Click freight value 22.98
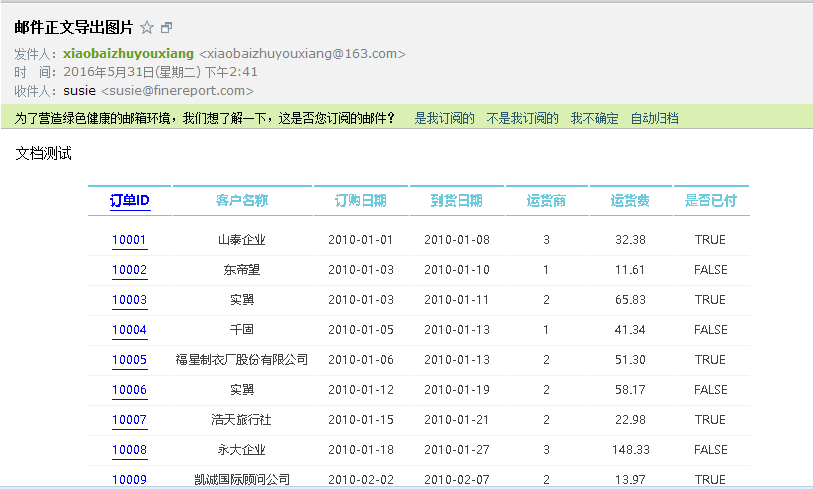Viewport: 813px width, 489px height. pyautogui.click(x=630, y=421)
